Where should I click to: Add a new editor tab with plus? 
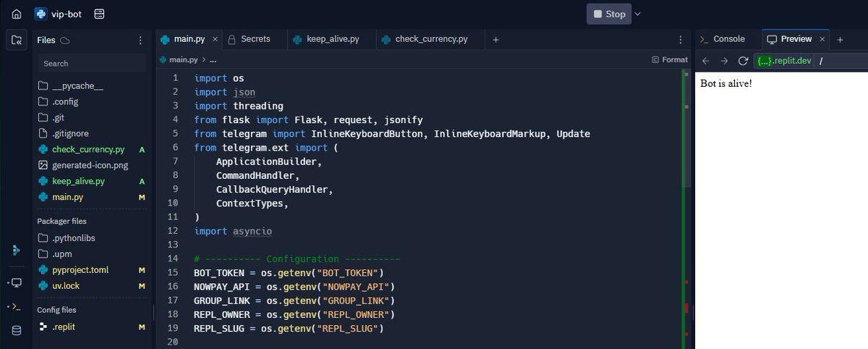tap(495, 40)
